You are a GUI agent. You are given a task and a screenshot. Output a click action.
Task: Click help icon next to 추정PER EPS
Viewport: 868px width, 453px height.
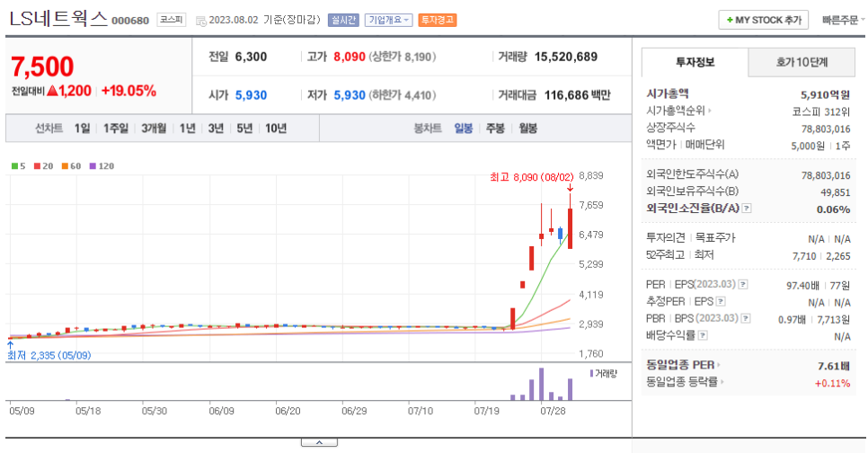click(721, 301)
